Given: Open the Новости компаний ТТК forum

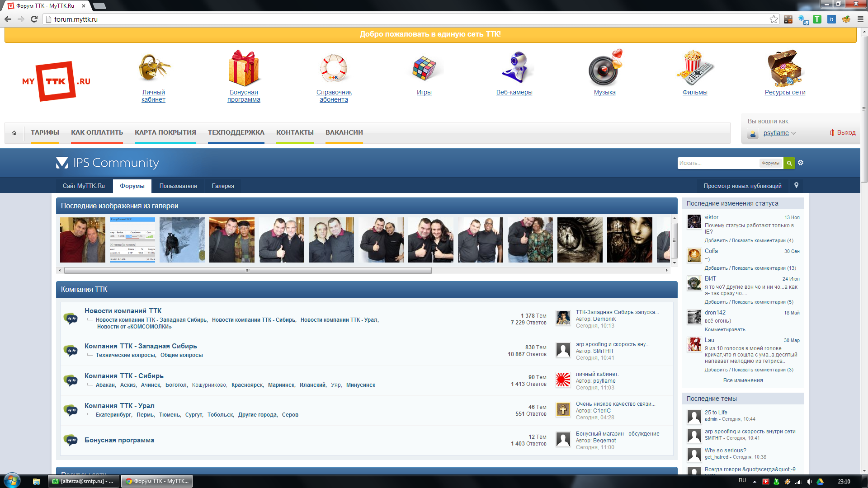Looking at the screenshot, I should click(123, 311).
